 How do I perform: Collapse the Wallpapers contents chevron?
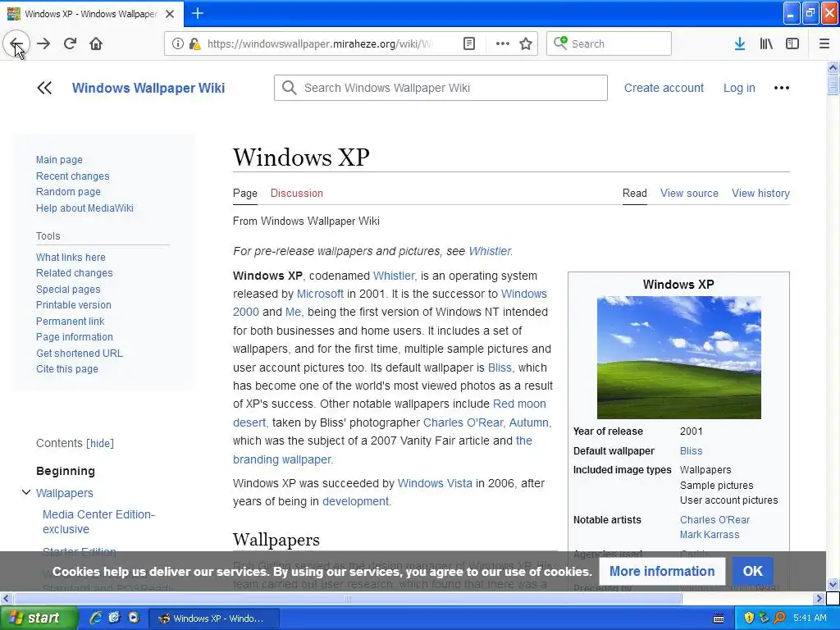(x=25, y=492)
